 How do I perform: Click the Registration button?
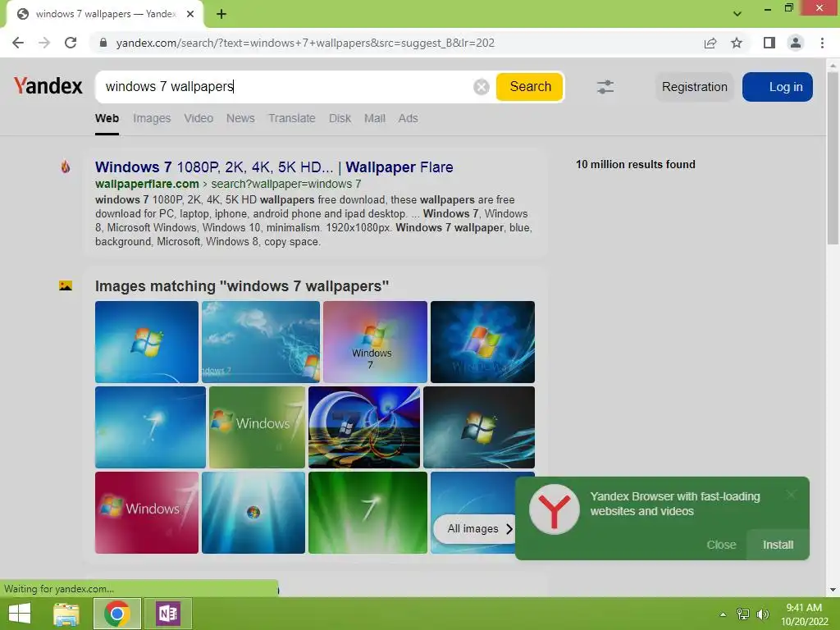point(694,87)
